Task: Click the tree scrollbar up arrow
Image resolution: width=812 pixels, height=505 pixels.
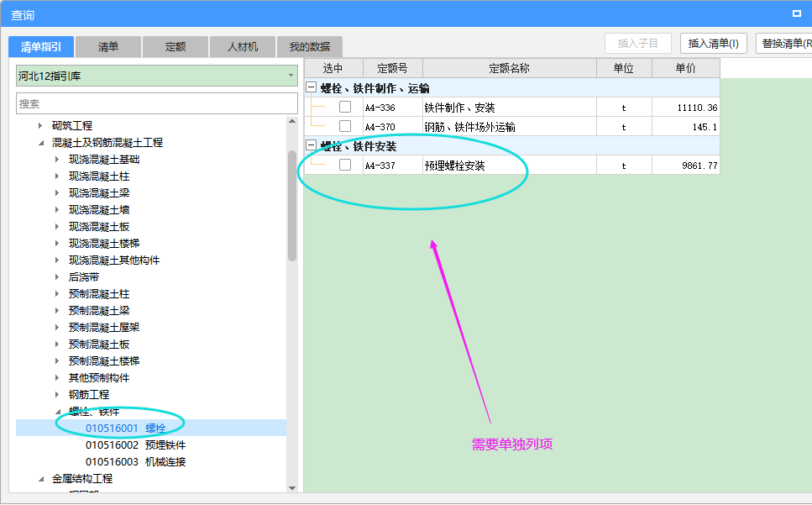Action: click(292, 121)
